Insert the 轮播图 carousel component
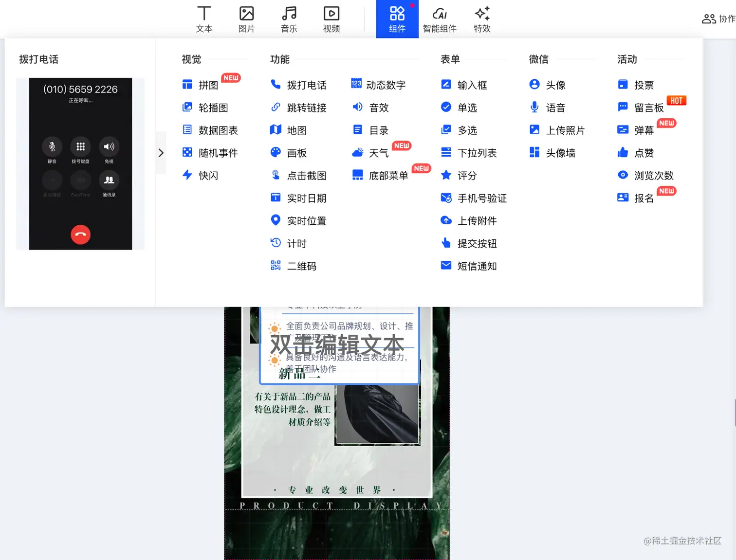Screen dimensions: 736x560 [205, 108]
